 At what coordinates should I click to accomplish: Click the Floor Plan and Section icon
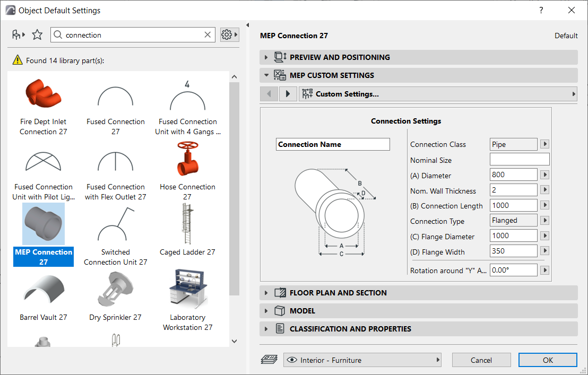(x=280, y=293)
